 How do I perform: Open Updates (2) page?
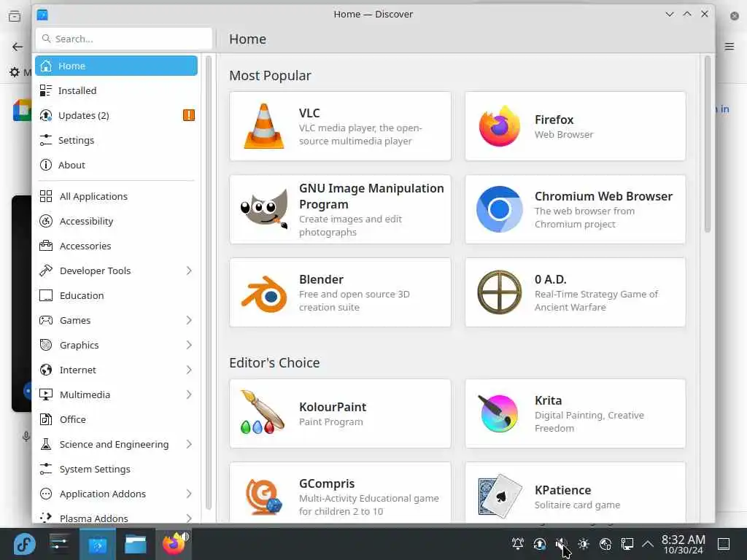pos(116,115)
